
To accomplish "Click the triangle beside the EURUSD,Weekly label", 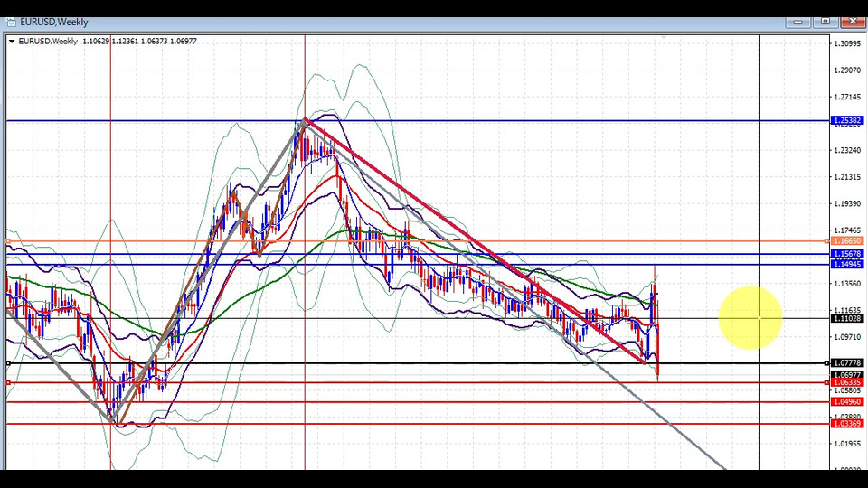I will [12, 42].
